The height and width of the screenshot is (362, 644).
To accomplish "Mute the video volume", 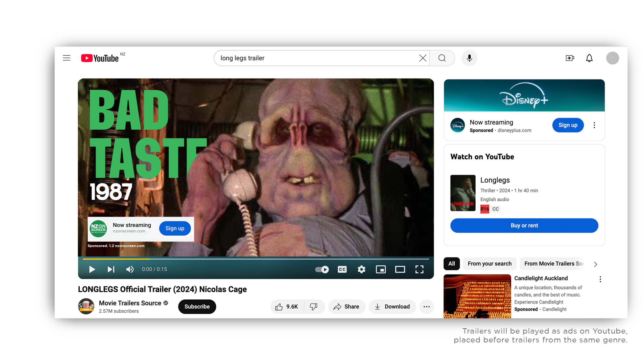I will click(x=130, y=269).
